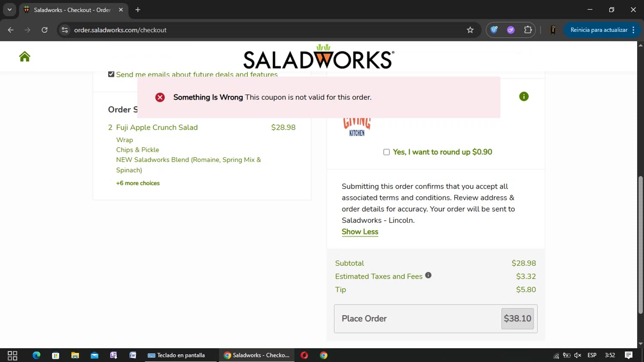Click the Giving Kitchen logo
Viewport: 644px width, 362px height.
pos(357,128)
